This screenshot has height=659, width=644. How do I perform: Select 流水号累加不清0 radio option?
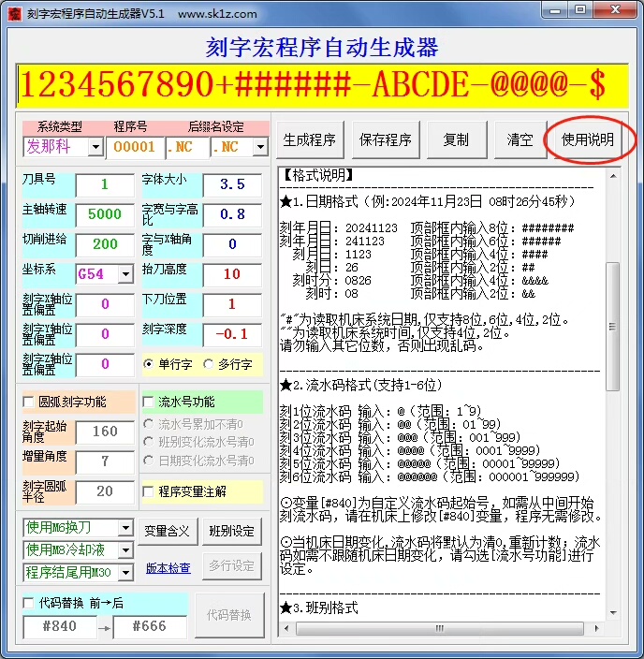click(x=148, y=424)
